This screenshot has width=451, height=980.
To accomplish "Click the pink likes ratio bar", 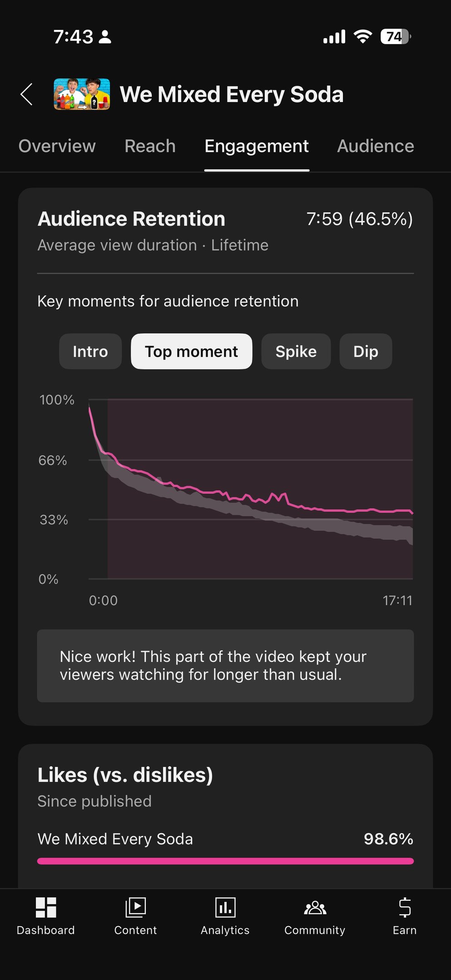I will point(225,861).
